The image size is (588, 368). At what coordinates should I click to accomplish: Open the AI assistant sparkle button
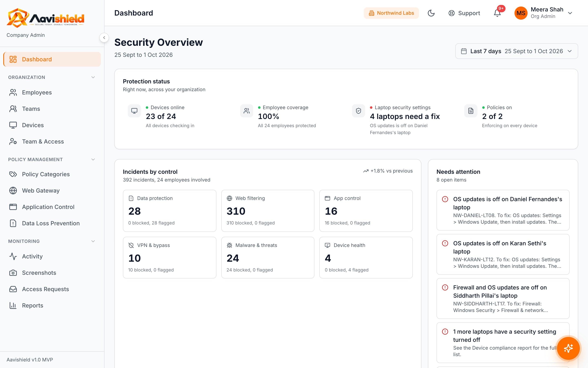(x=568, y=348)
